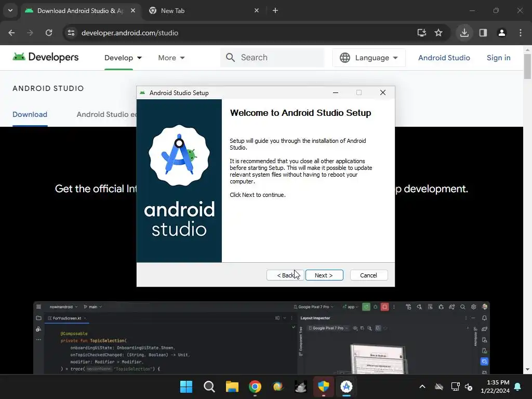Click the Sign in link
The height and width of the screenshot is (399, 532).
[x=498, y=58]
